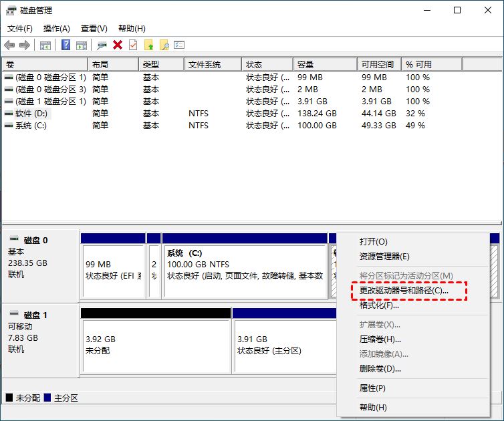
Task: Select the 软件 (D:) volume row
Action: click(x=32, y=114)
